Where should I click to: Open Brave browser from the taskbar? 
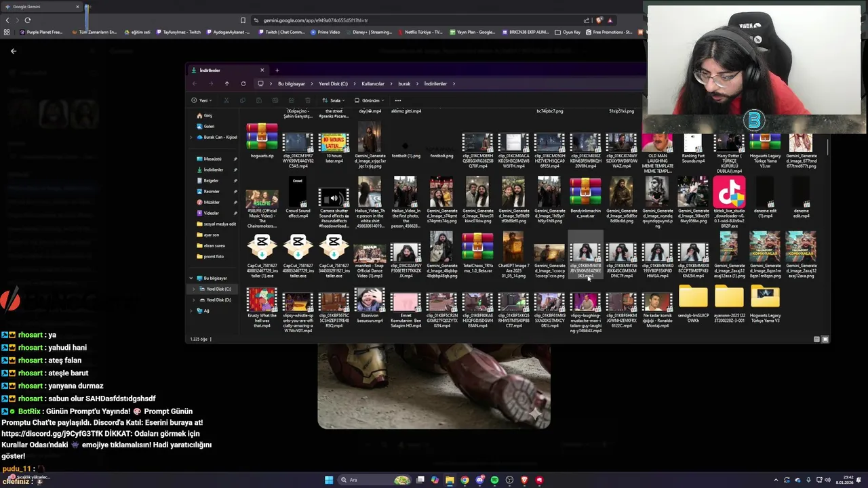point(524,480)
